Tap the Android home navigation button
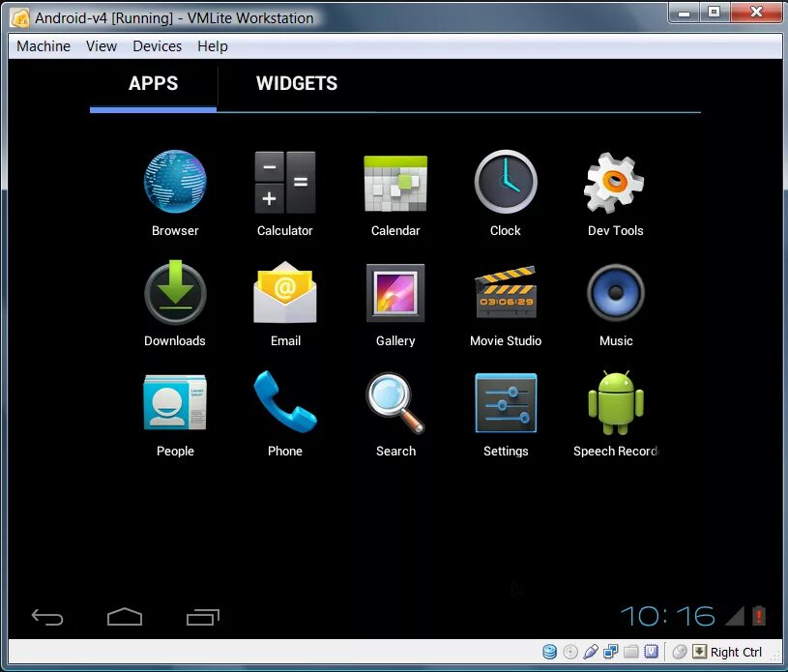The image size is (788, 672). click(125, 617)
